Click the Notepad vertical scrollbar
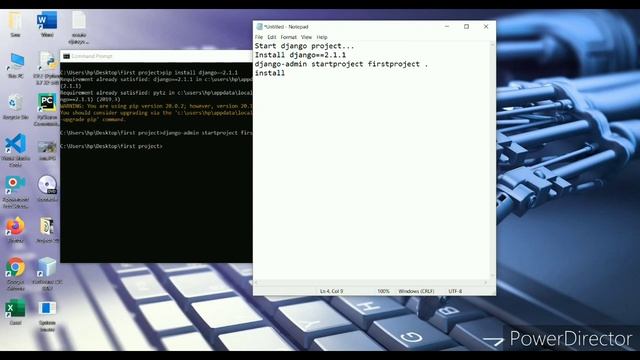Screen dimensions: 640x360 (492, 160)
